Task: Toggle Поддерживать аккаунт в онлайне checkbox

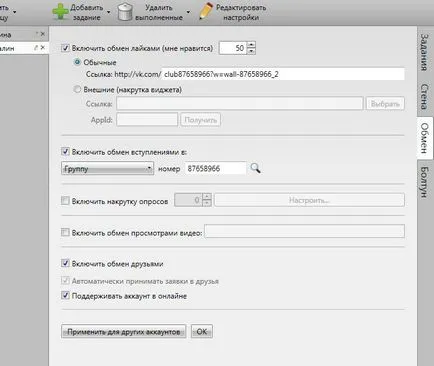Action: pos(65,295)
